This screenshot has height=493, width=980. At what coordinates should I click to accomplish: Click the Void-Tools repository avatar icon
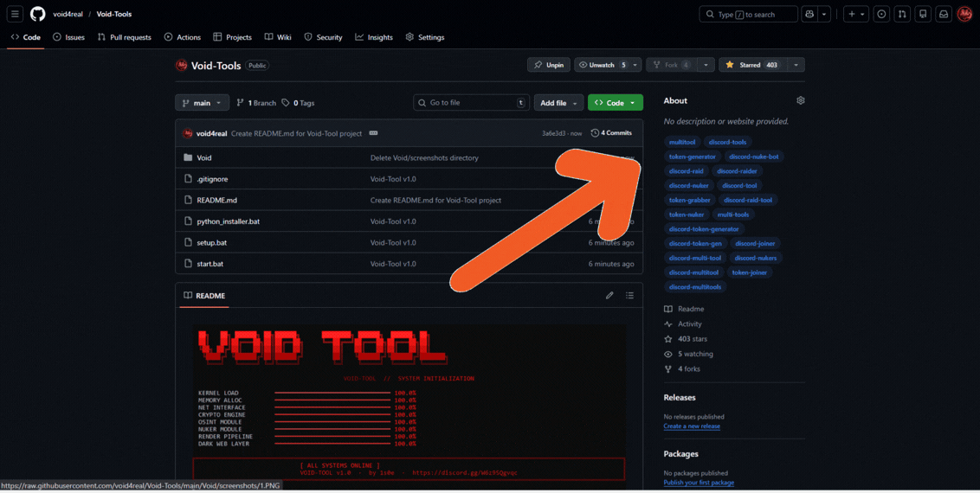coord(182,65)
